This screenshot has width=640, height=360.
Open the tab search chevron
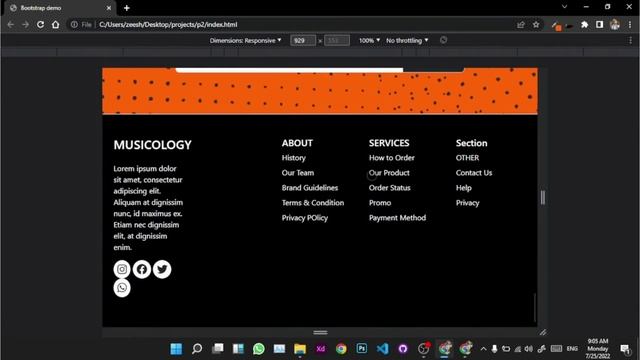[564, 7]
